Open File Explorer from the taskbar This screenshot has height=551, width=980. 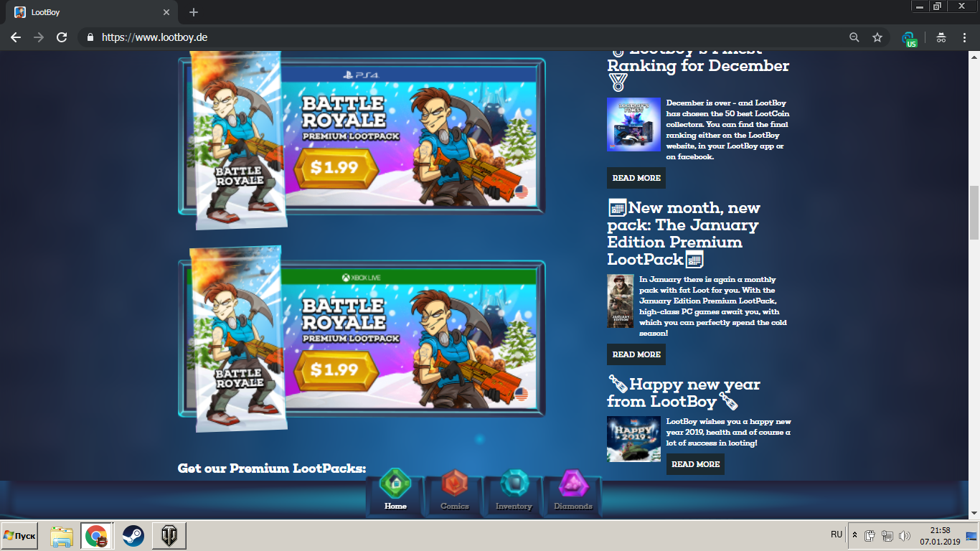click(x=62, y=536)
